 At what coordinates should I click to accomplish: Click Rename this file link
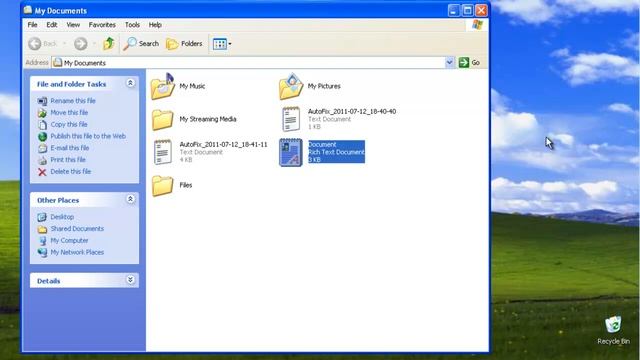73,101
